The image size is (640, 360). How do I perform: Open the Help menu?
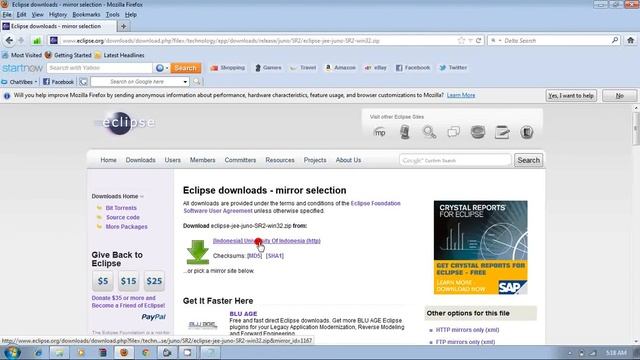click(x=131, y=14)
